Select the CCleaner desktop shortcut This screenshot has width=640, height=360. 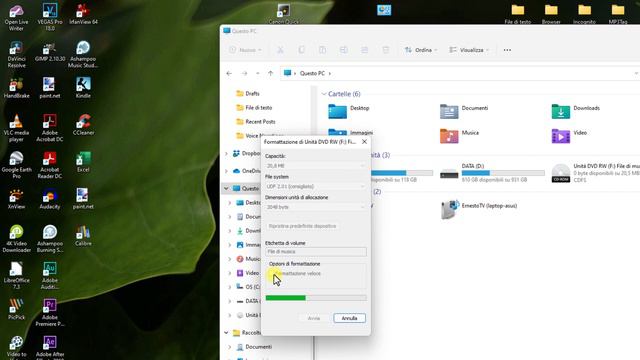[x=83, y=125]
